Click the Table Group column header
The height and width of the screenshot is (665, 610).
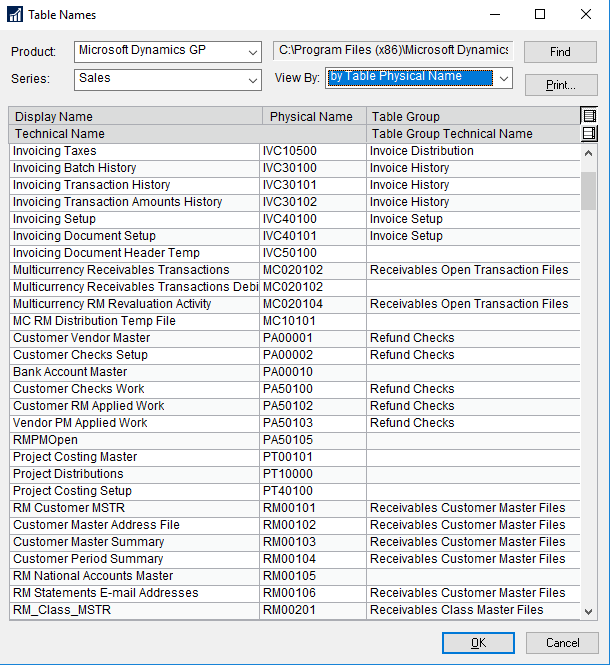click(472, 116)
